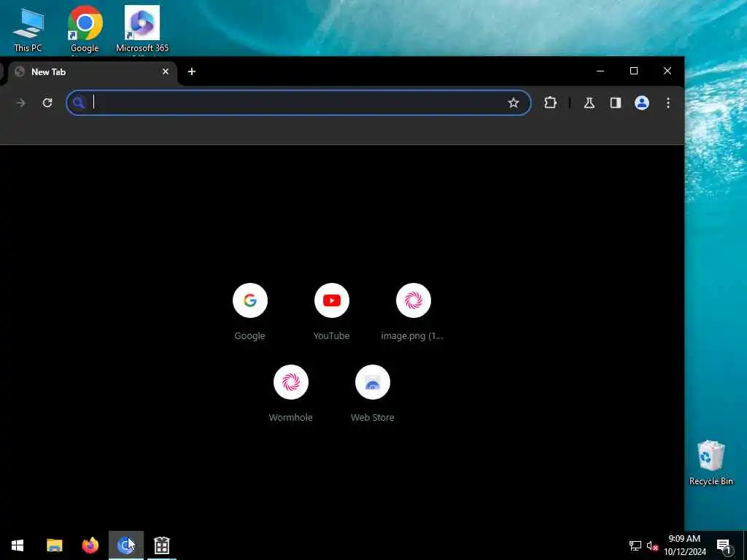Toggle the side panel icon

tap(616, 103)
